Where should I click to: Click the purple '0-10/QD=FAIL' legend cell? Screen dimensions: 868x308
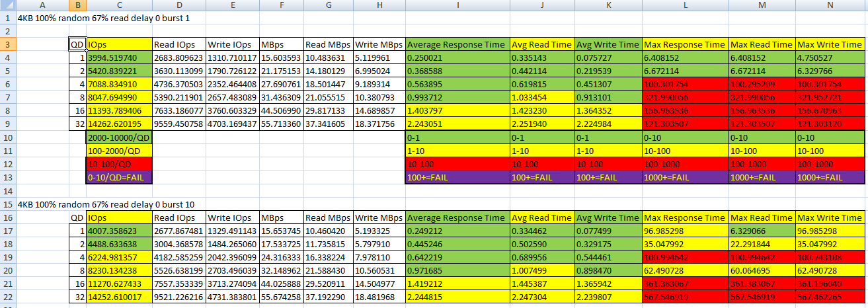pyautogui.click(x=119, y=177)
